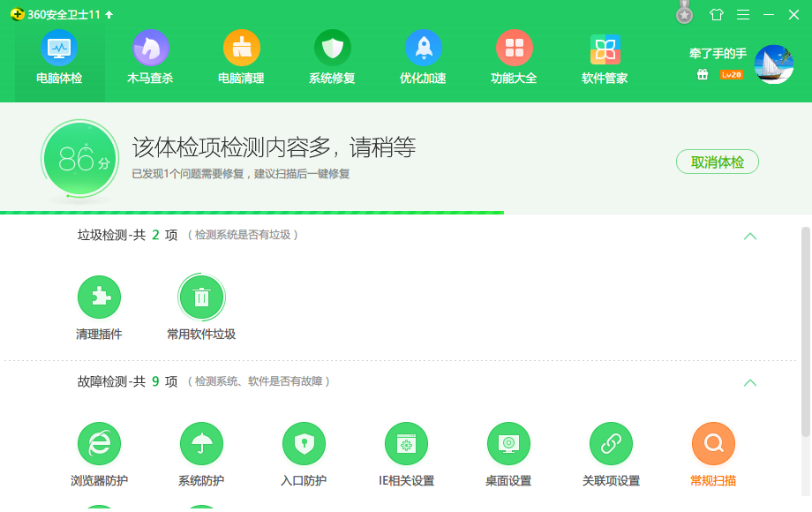Open the 入口防护 shield icon
This screenshot has height=512, width=812.
[304, 443]
